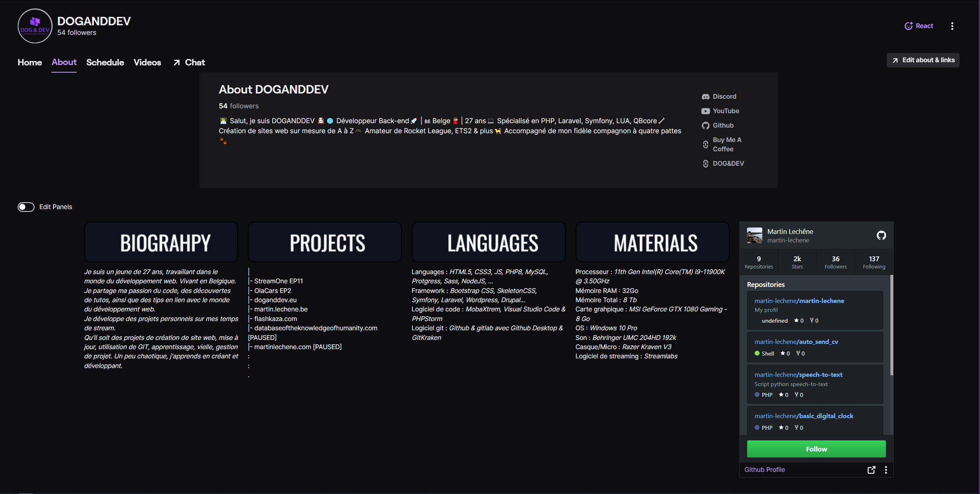The image size is (980, 494).
Task: Click the star icon in basic_digital_clock row
Action: pos(781,428)
